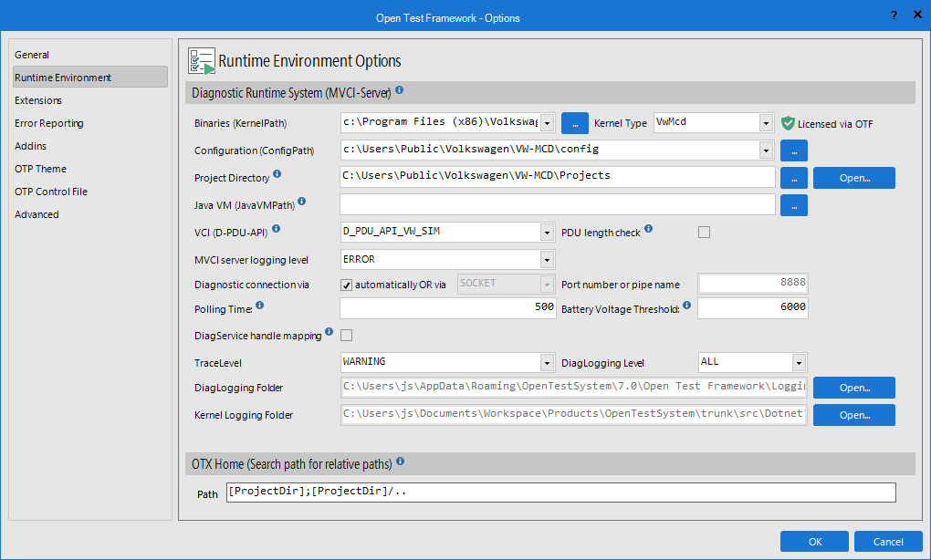Click info icon next to Diagnostic Runtime System header
Screen dimensions: 931x560
400,91
